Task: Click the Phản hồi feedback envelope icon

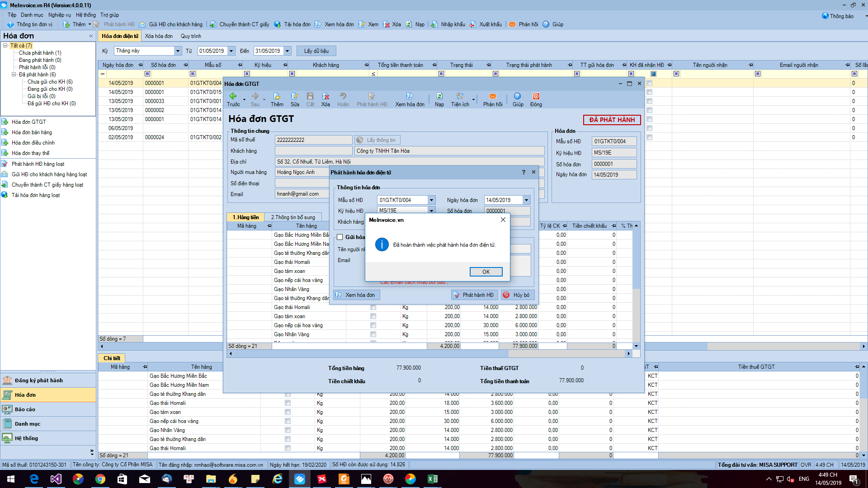Action: 493,96
